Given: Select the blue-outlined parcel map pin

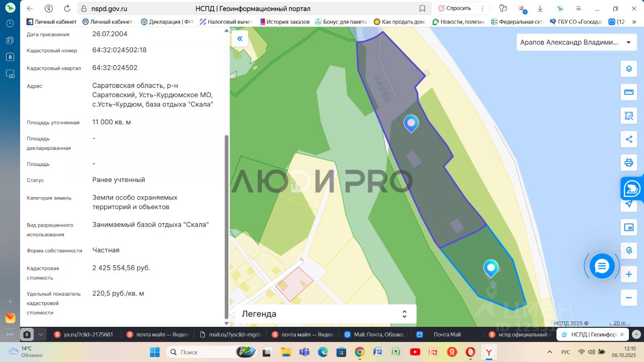Looking at the screenshot, I should pyautogui.click(x=491, y=268).
